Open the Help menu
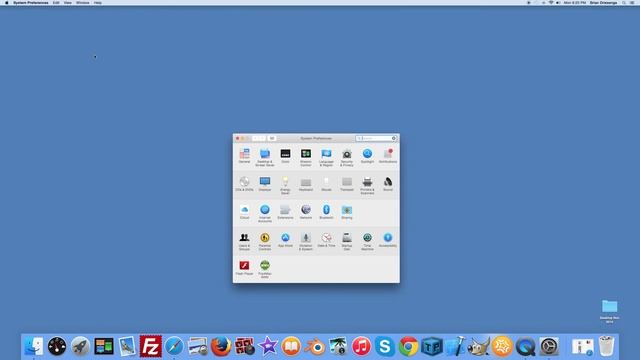The width and height of the screenshot is (640, 360). click(x=98, y=3)
